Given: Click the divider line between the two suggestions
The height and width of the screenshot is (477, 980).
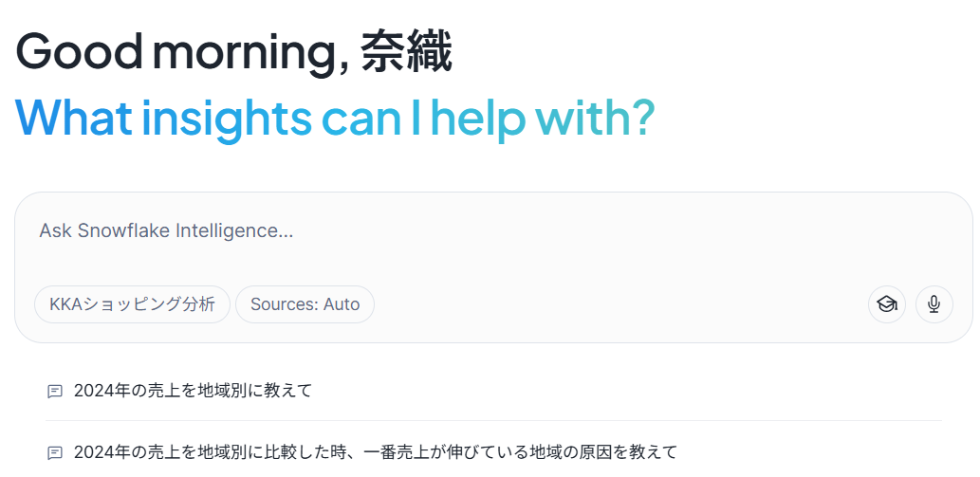Looking at the screenshot, I should (493, 420).
